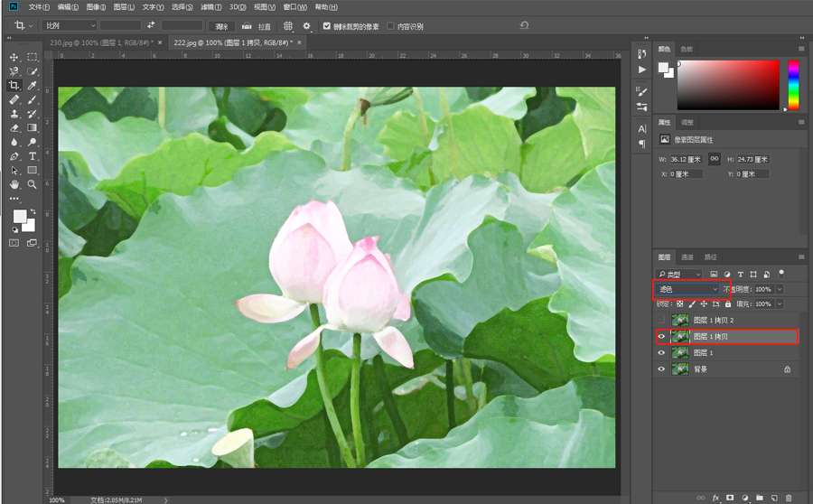Open crop overlay grid options

click(x=288, y=26)
